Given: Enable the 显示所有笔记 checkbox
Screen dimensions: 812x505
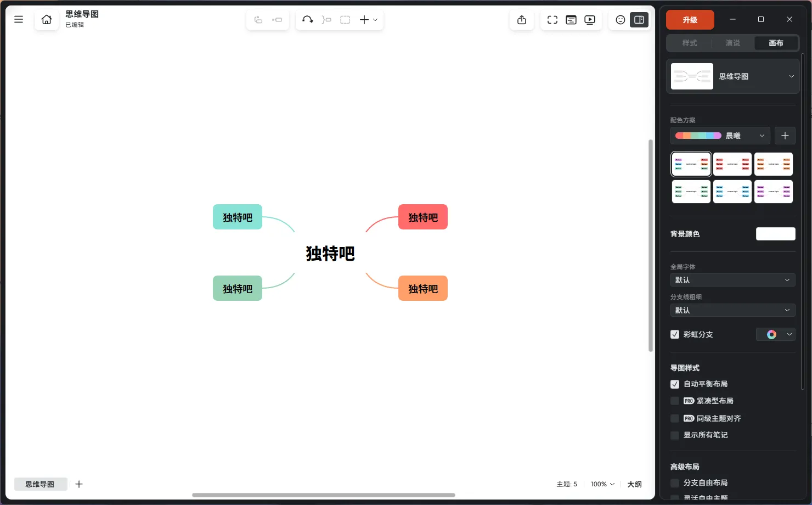Looking at the screenshot, I should pyautogui.click(x=675, y=435).
